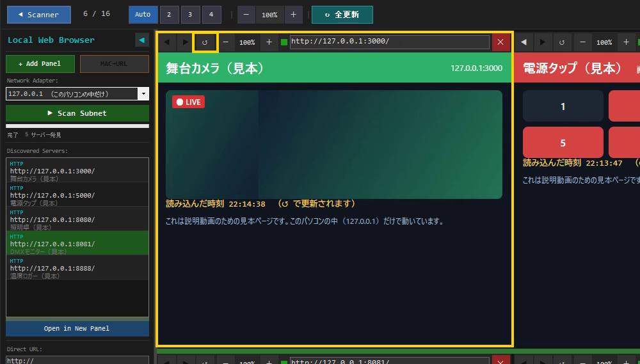Screen dimensions: 640x364
Task: Close the 127.0.0.1:3000 panel
Action: tap(500, 42)
